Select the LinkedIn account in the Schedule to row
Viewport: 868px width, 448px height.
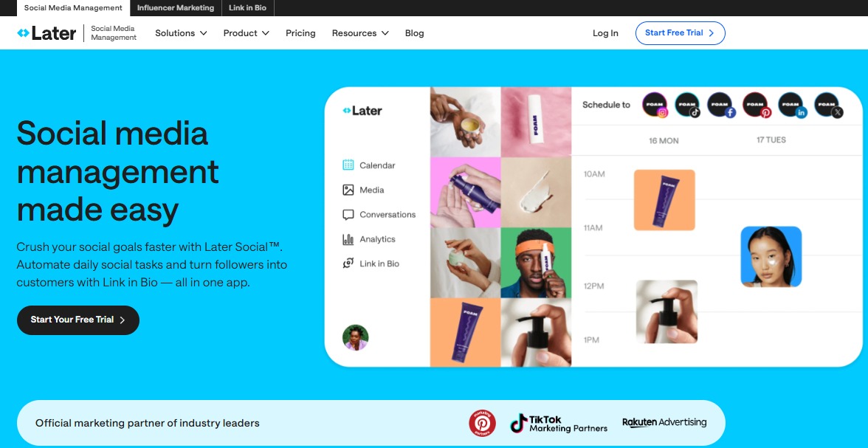[790, 106]
